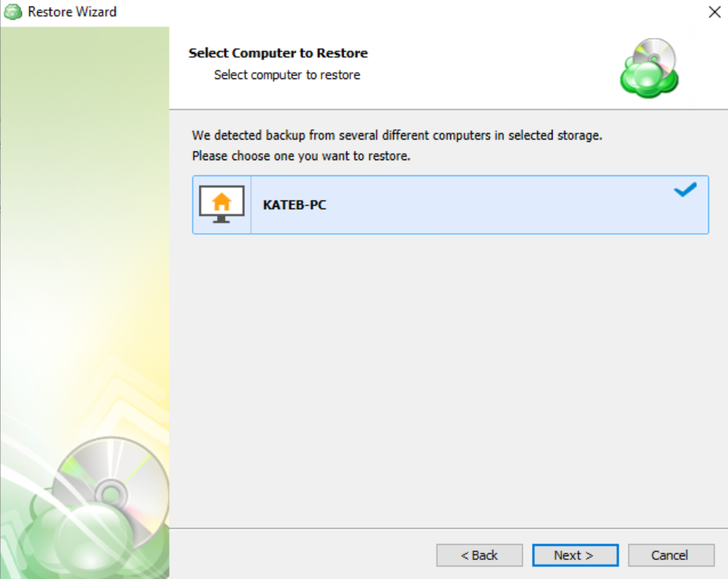Click the Restore Wizard title bar app icon
The height and width of the screenshot is (579, 728).
(x=12, y=12)
